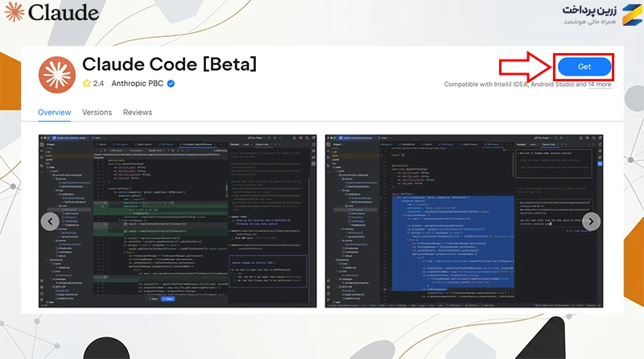
Task: Click the Claude logo in header
Action: coord(52,12)
